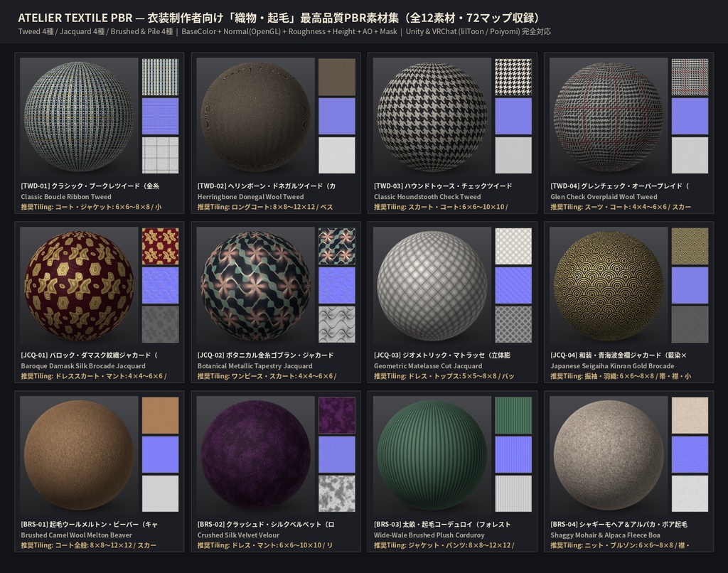The width and height of the screenshot is (728, 573).
Task: Click the TWD-01 Boucle Ribbon Tweed sphere preview
Action: (x=79, y=116)
